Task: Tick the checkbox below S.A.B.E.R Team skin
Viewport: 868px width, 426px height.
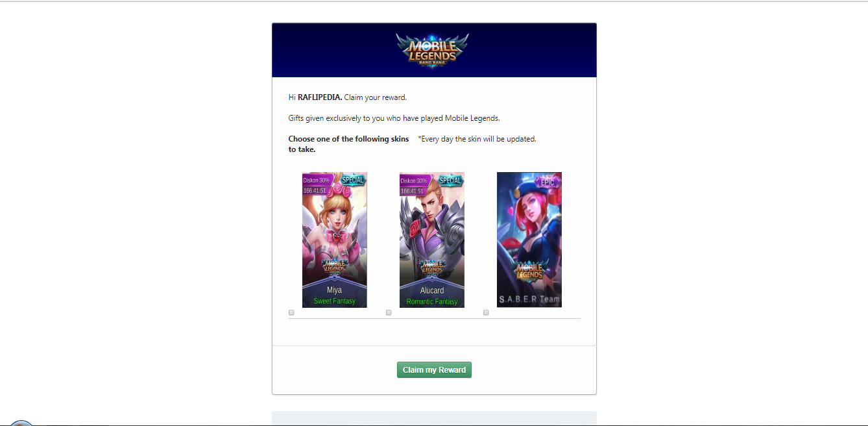Action: (487, 312)
